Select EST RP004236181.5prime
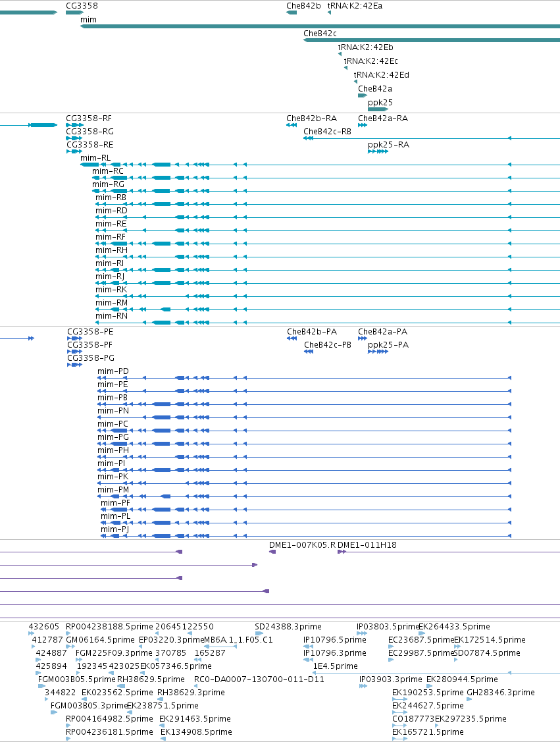Image resolution: width=560 pixels, height=742 pixels. [109, 732]
